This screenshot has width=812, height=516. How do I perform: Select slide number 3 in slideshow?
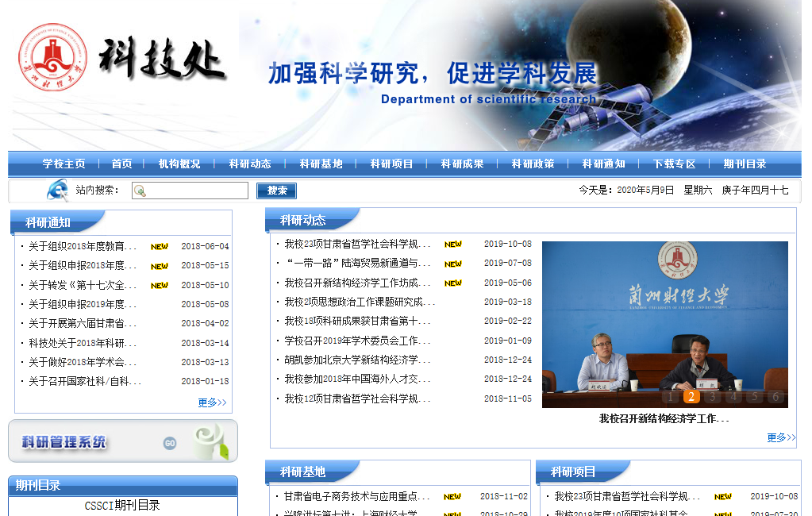click(713, 397)
